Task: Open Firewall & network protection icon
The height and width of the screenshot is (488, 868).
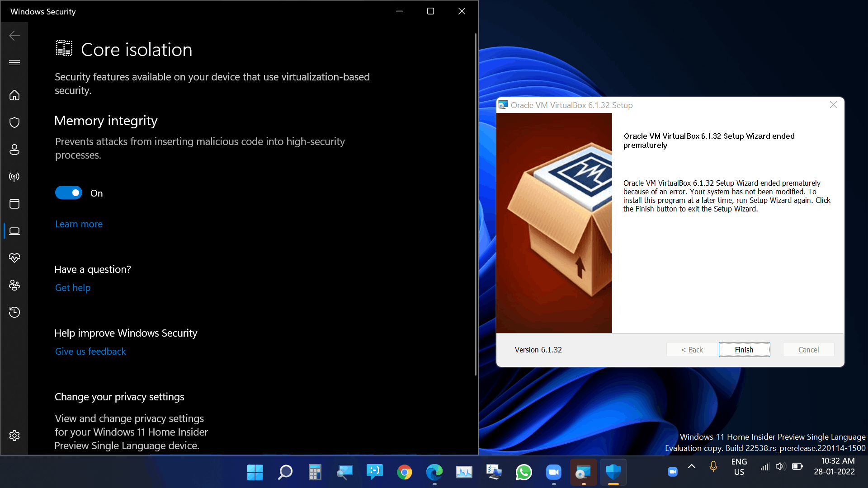Action: [x=14, y=177]
